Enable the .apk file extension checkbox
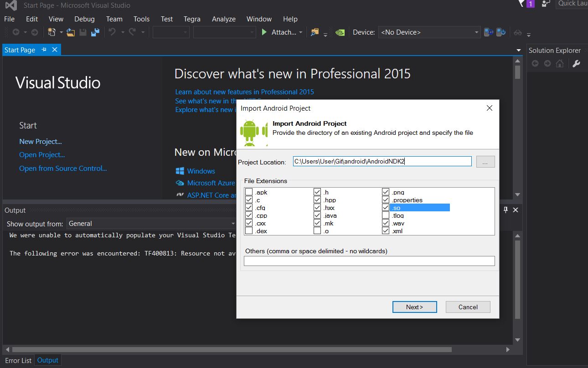Viewport: 588px width, 368px height. pos(249,192)
